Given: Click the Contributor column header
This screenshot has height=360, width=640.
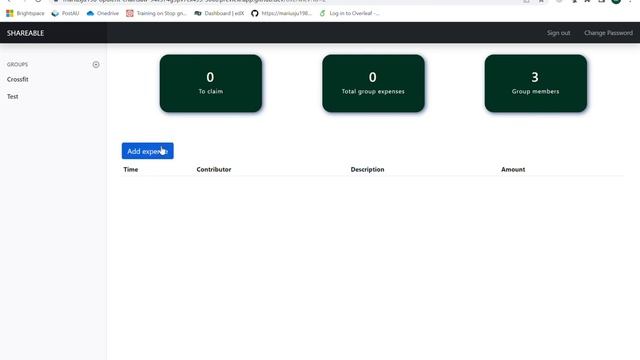Looking at the screenshot, I should (x=214, y=169).
